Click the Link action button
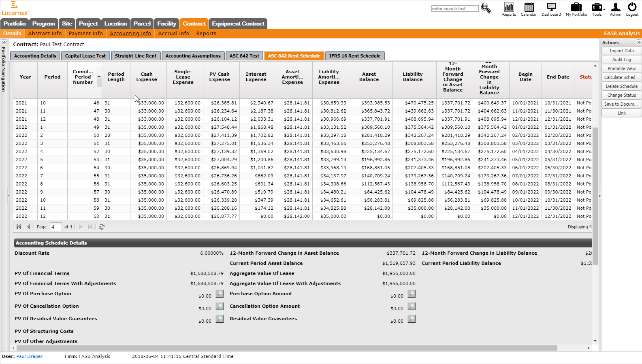This screenshot has width=642, height=364. [622, 113]
